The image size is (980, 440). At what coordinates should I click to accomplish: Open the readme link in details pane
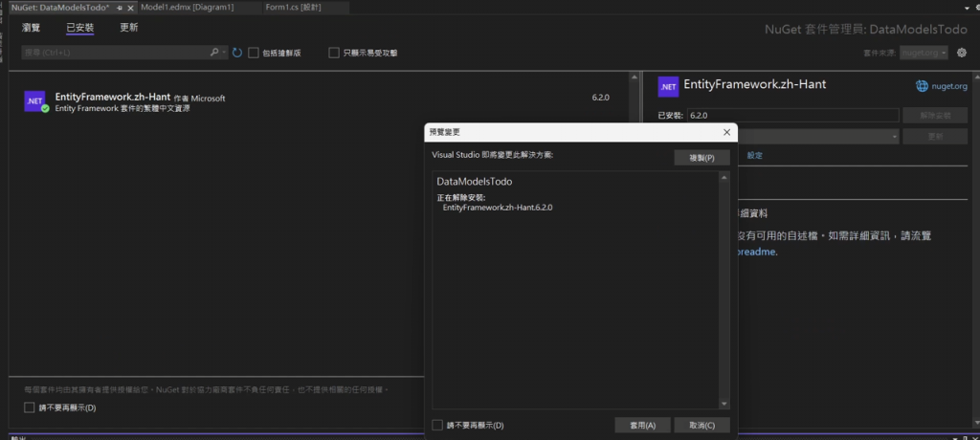coord(757,252)
